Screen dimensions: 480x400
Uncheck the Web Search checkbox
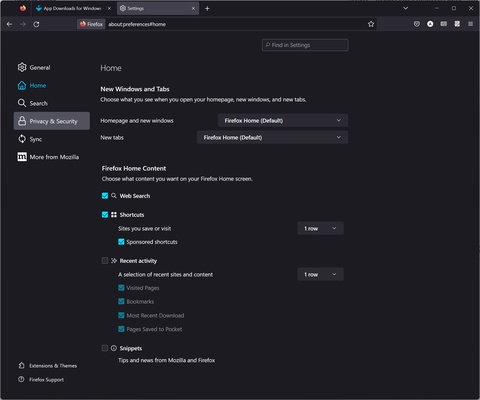click(105, 196)
